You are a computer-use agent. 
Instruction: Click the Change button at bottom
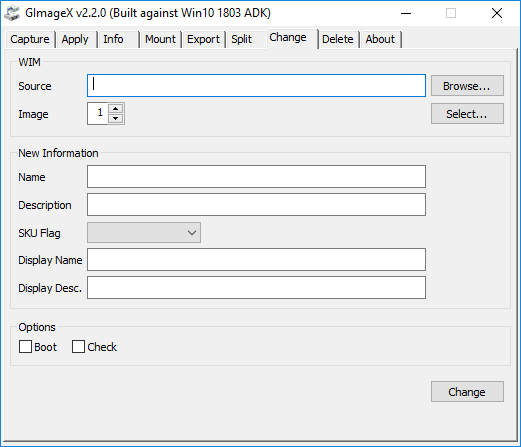pyautogui.click(x=467, y=392)
